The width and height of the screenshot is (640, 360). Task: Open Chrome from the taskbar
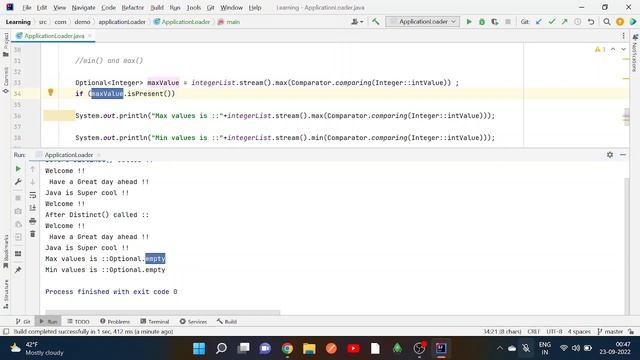287,348
